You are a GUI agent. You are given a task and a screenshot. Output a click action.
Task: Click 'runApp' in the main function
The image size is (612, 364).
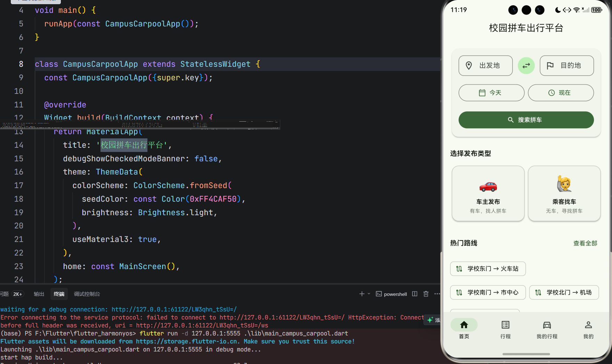[x=58, y=24]
